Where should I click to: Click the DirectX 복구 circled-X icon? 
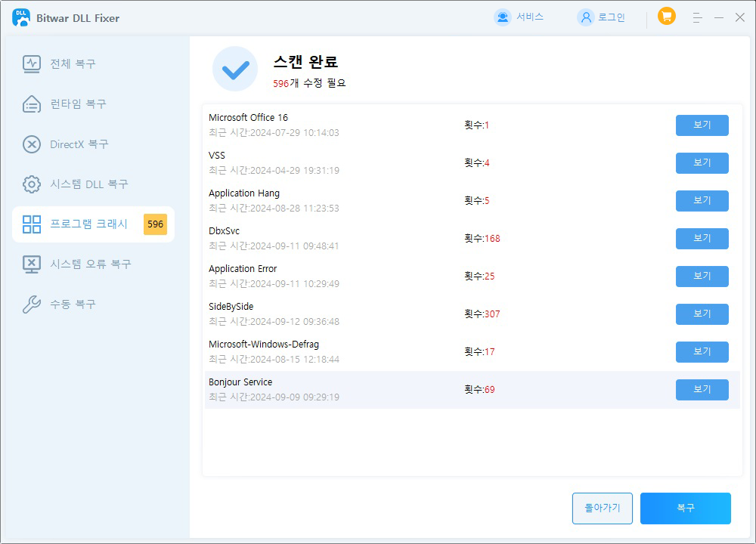pos(30,144)
